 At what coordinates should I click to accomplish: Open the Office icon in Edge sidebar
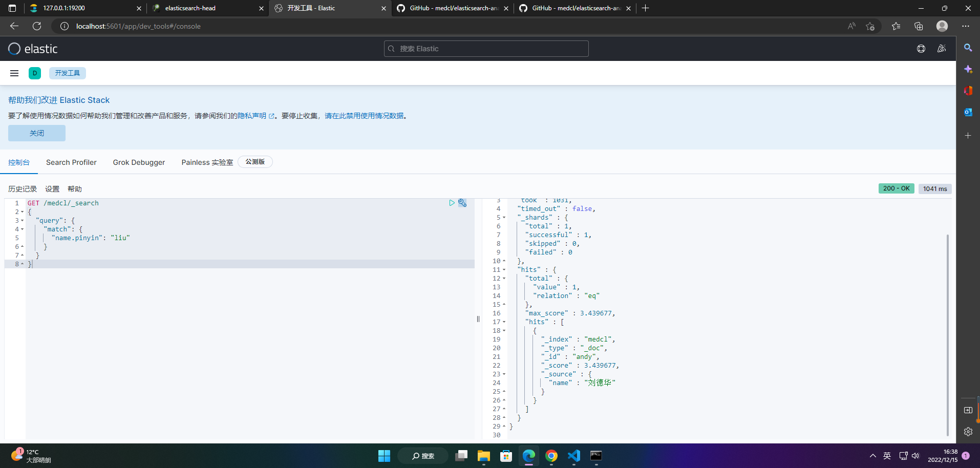[x=968, y=91]
